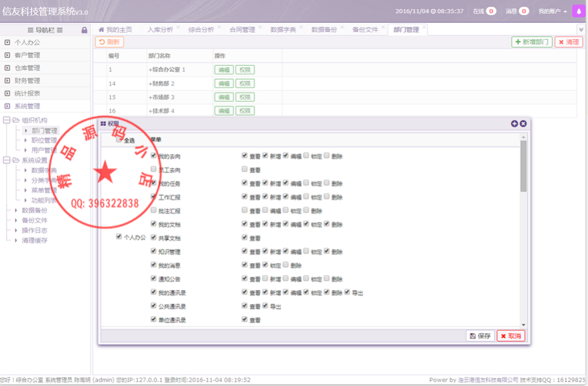Toggle 导出 for 我的通讯录
Screen dimensions: 588x386
[347, 291]
